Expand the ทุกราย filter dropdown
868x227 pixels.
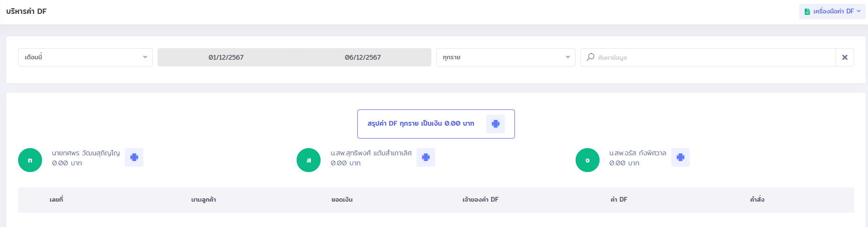505,57
